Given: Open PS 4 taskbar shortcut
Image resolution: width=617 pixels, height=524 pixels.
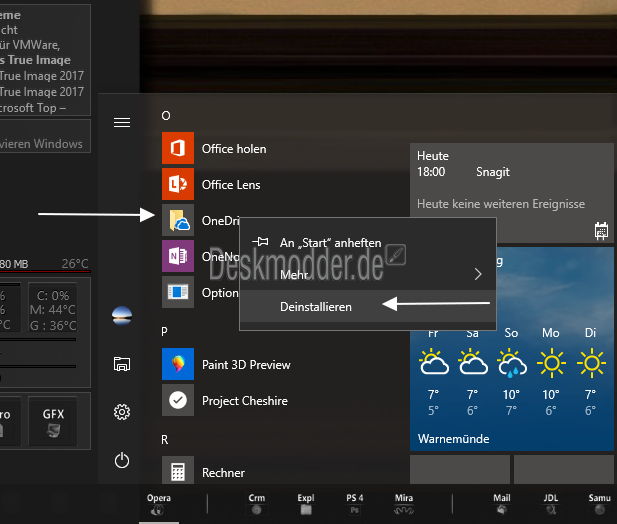Looking at the screenshot, I should click(355, 504).
